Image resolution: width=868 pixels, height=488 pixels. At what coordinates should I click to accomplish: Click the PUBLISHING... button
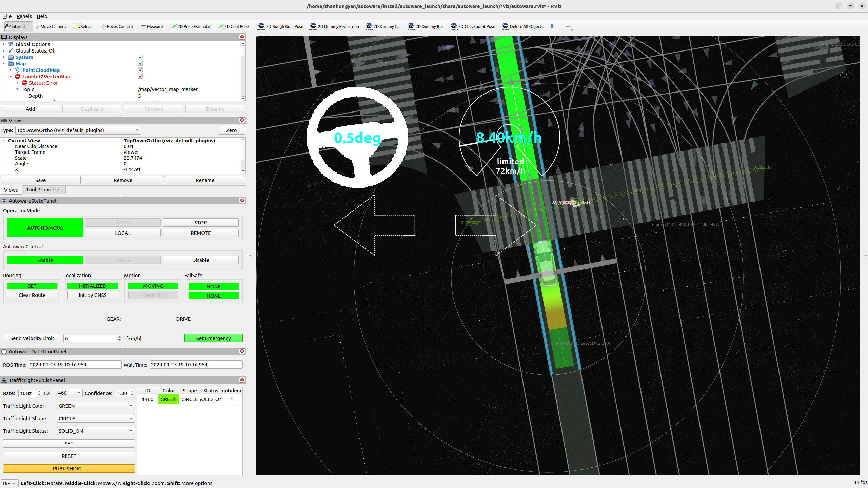69,468
